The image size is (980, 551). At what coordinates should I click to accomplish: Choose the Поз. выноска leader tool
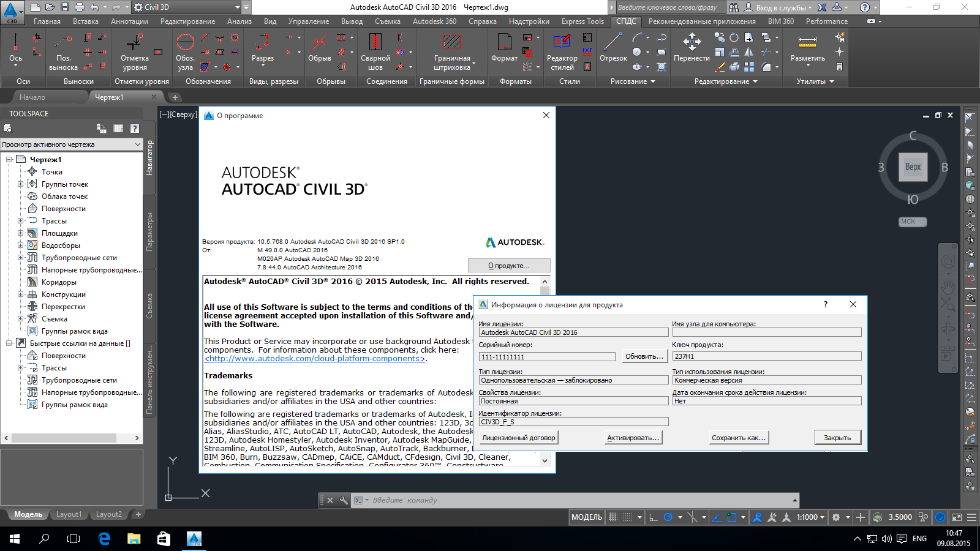click(63, 52)
